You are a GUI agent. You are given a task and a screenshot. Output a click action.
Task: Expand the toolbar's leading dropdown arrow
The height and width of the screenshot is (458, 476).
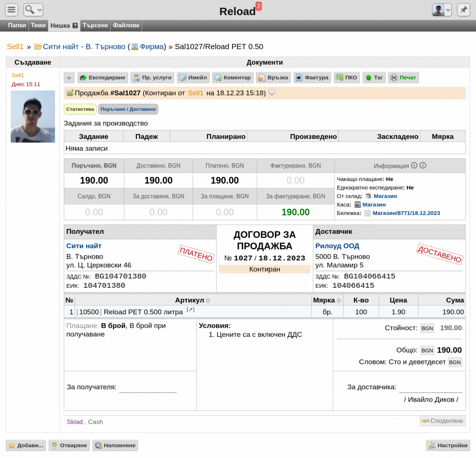click(69, 78)
